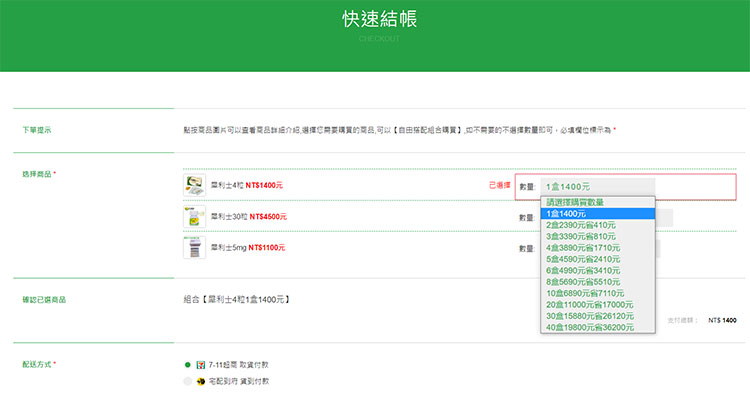The width and height of the screenshot is (750, 403).
Task: Click the 組合【犀利士4粒1盒1400元】 summary text
Action: coord(237,300)
